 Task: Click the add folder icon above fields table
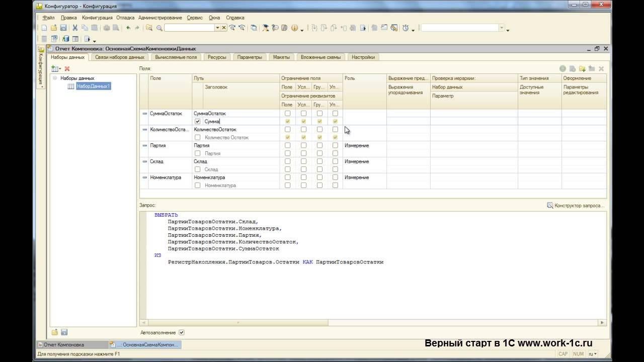[x=582, y=68]
